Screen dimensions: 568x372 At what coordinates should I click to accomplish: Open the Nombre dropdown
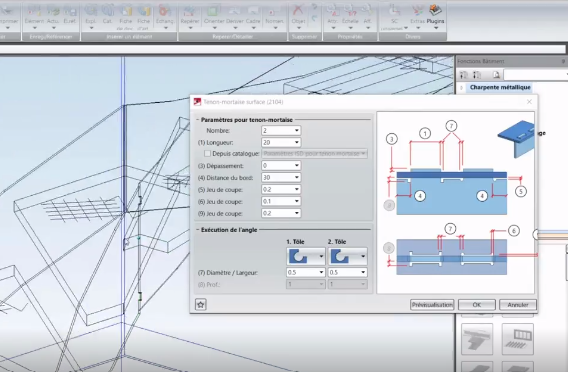297,130
